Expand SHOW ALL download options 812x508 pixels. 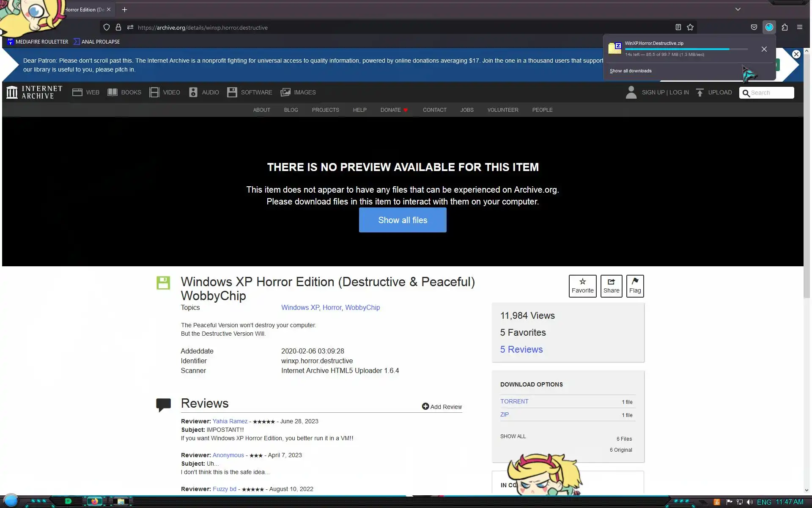pyautogui.click(x=513, y=436)
